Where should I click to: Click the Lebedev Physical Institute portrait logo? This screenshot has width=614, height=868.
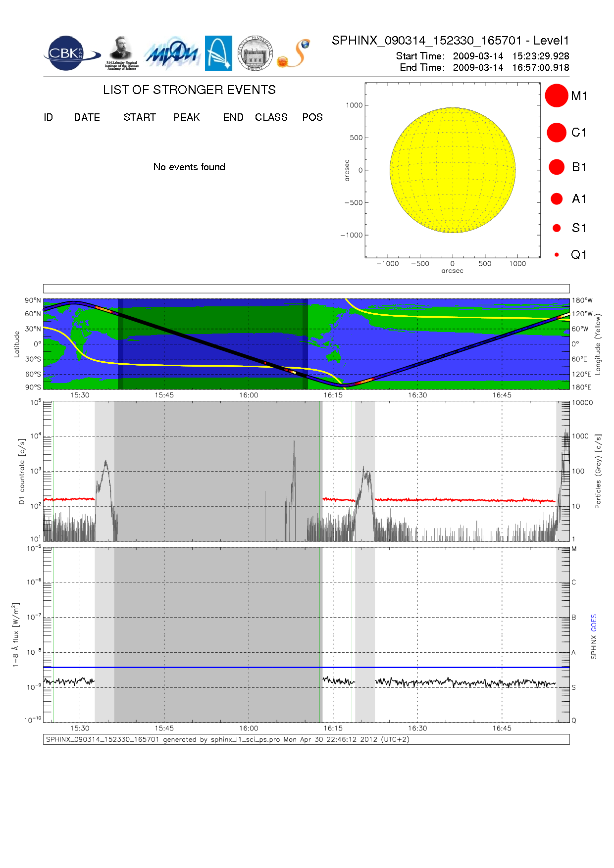pyautogui.click(x=121, y=53)
